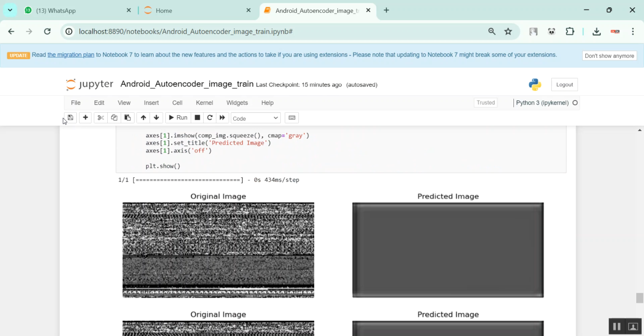The image size is (644, 336).
Task: Paste cells below icon
Action: tap(128, 118)
